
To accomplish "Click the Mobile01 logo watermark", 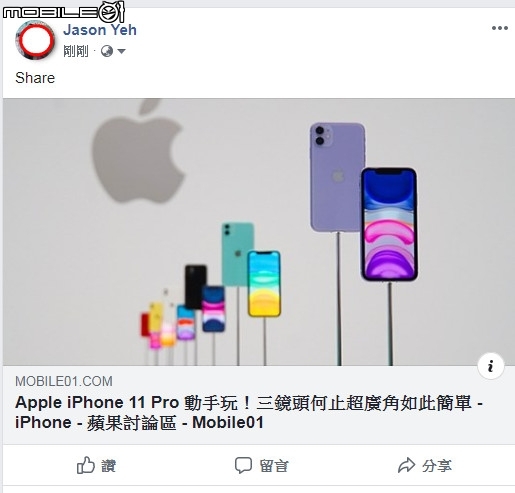I will (x=64, y=12).
